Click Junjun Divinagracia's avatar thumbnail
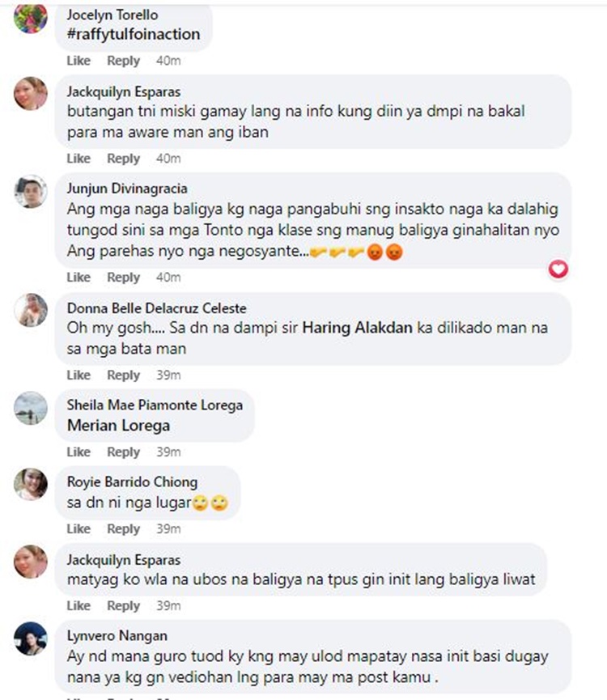This screenshot has height=700, width=607. click(31, 192)
